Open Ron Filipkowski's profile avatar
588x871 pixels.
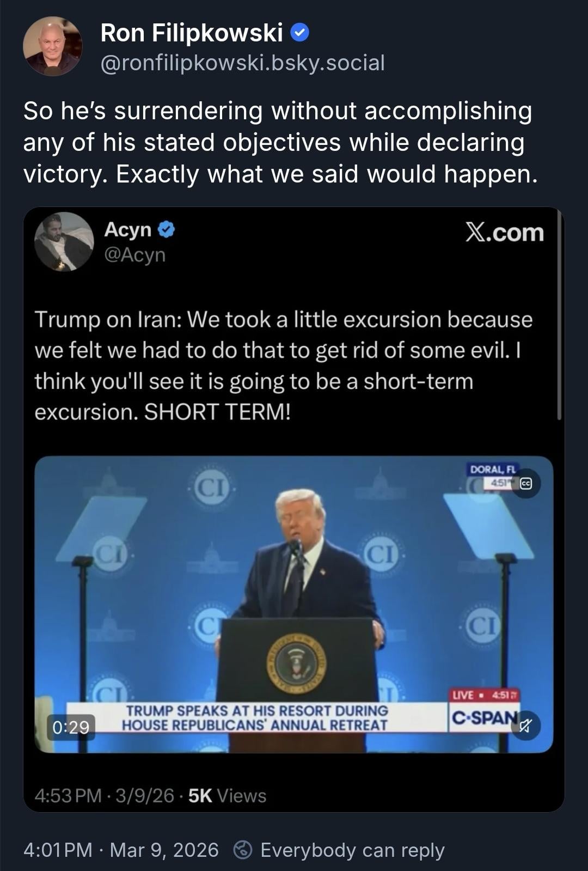pos(52,46)
